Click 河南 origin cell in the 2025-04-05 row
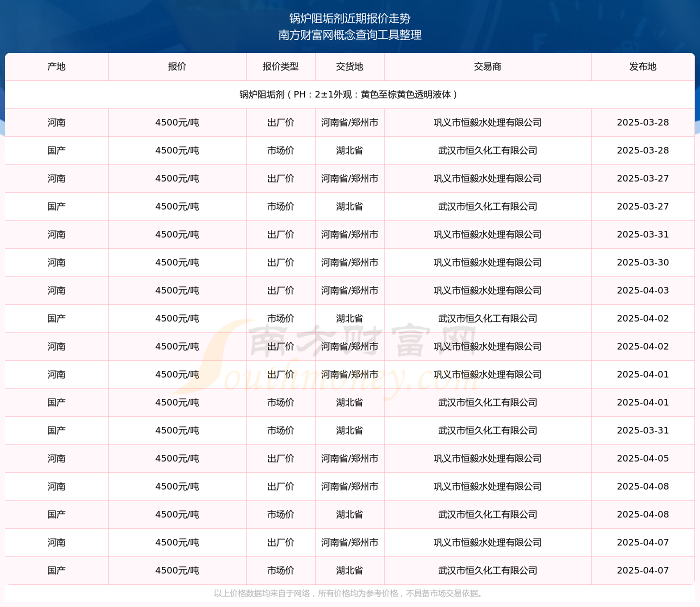 point(56,458)
